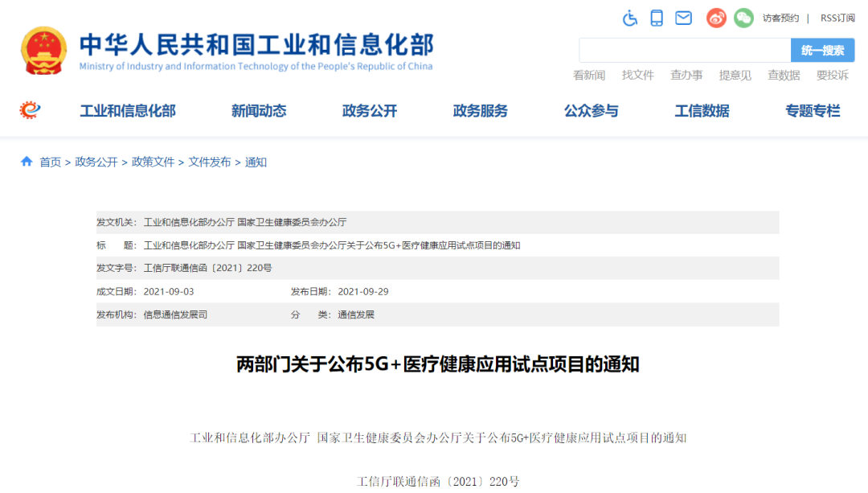Open 专题专栏 menu item
This screenshot has height=493, width=868.
point(813,111)
